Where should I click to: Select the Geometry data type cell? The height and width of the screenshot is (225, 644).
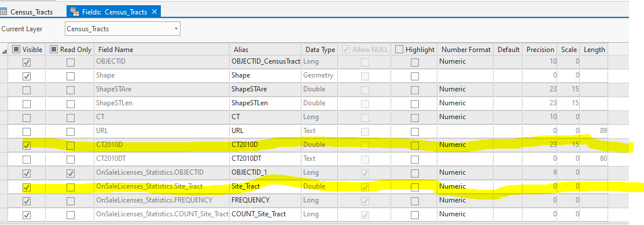click(x=320, y=75)
